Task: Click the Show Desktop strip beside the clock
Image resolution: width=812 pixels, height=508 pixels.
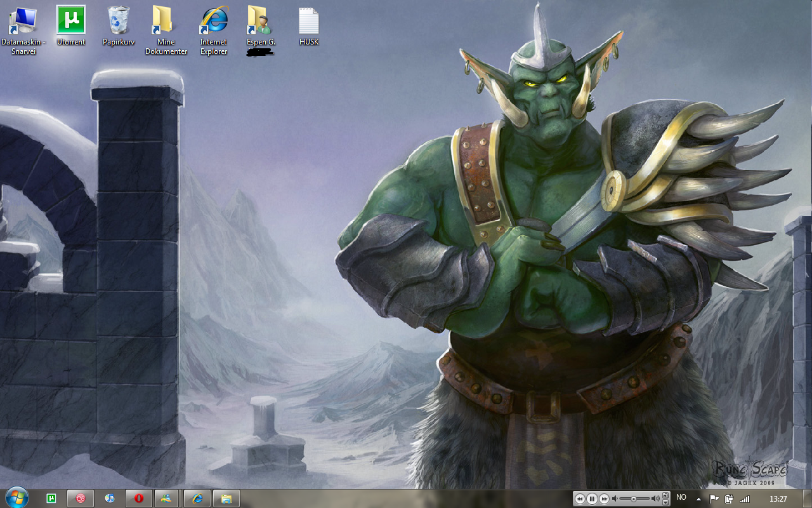Action: point(807,498)
